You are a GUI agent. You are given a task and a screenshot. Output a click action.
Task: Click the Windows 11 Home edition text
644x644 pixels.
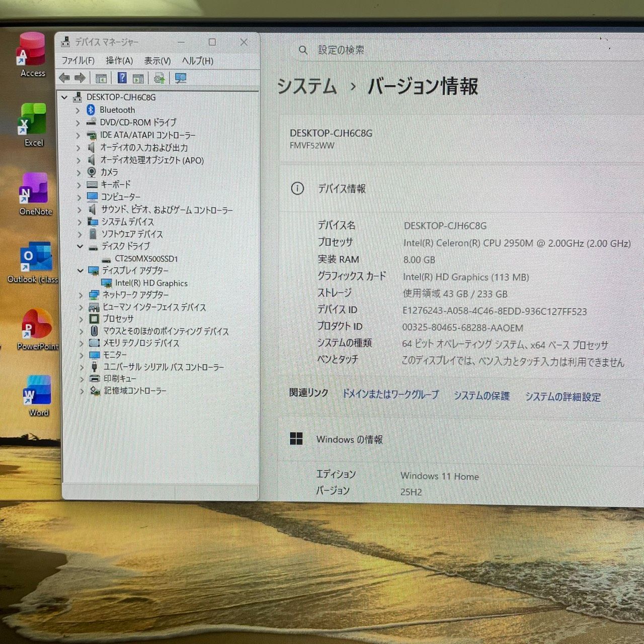440,476
